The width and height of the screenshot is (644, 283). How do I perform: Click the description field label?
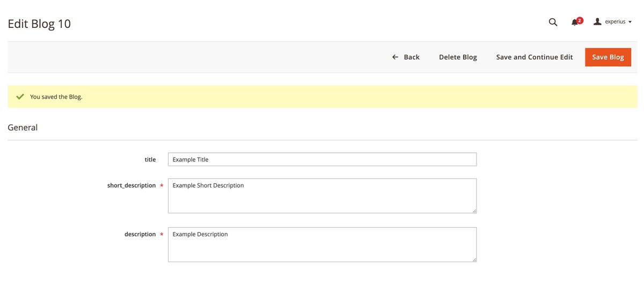pyautogui.click(x=140, y=234)
